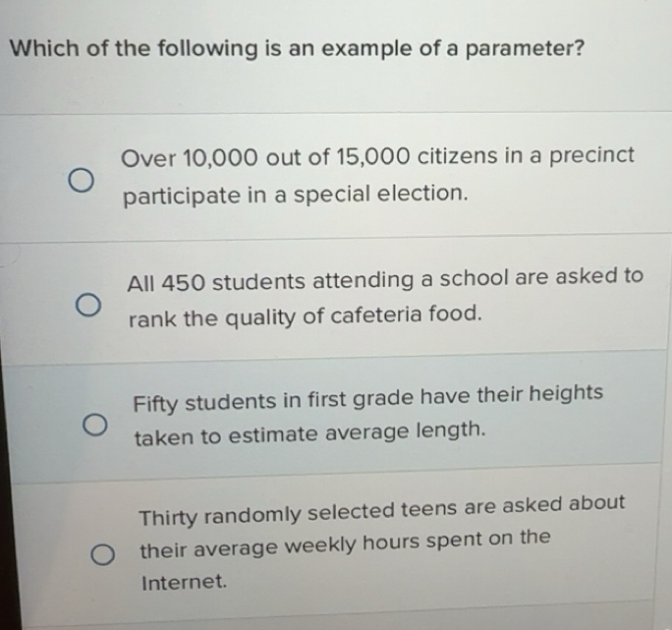
Task: Click the text line "their average weekly hours spent on the"
Action: click(x=345, y=539)
